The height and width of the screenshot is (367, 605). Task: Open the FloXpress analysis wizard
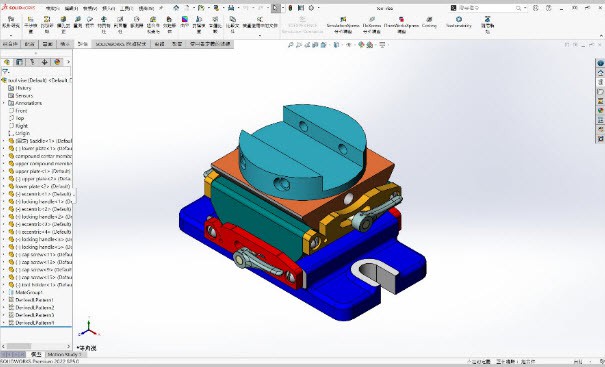(x=372, y=25)
